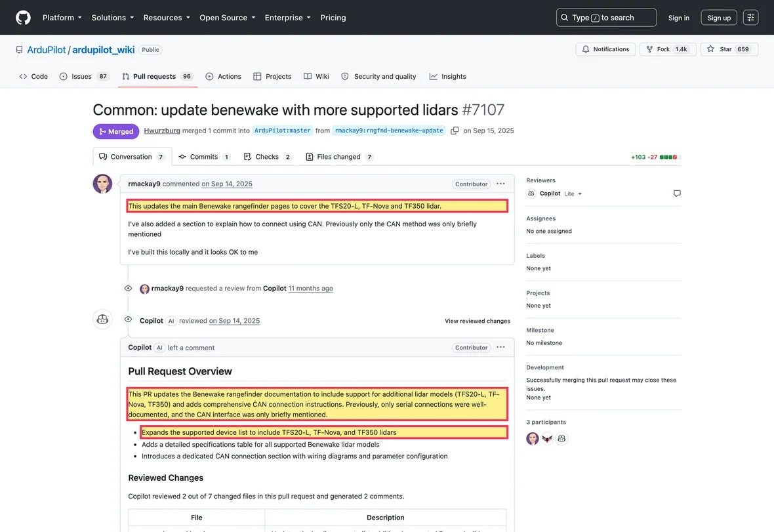Open the appearance settings icon in header
This screenshot has width=774, height=532.
click(750, 18)
